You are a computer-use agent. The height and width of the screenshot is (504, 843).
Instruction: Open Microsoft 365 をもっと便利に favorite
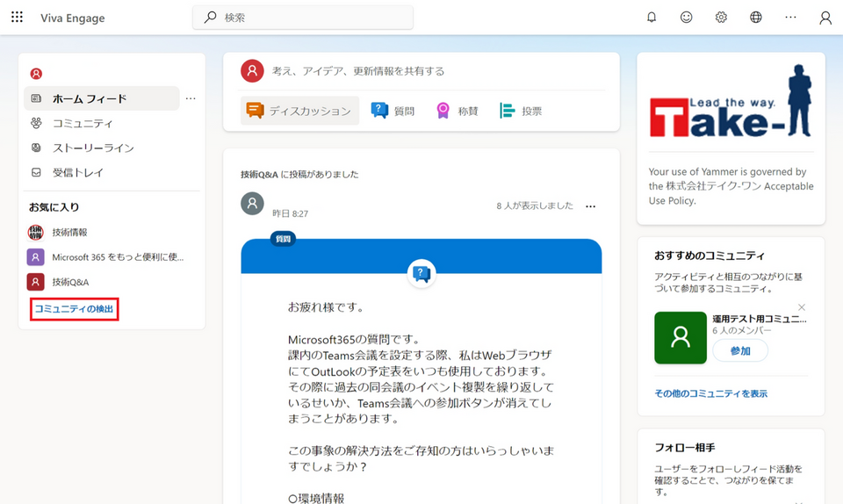coord(118,257)
